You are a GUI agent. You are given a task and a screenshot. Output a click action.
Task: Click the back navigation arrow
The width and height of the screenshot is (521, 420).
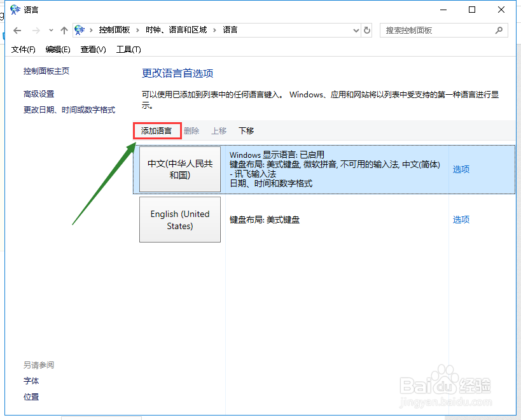click(17, 30)
